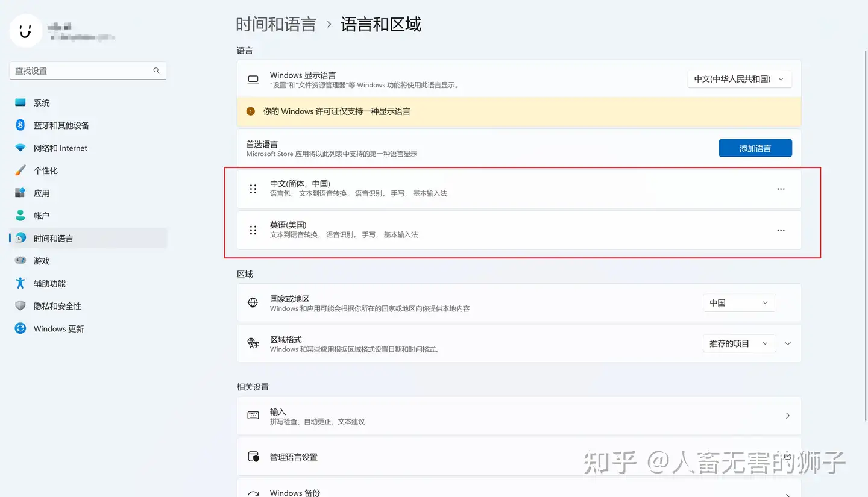Open the Windows 显示语言 dropdown

pyautogui.click(x=740, y=79)
